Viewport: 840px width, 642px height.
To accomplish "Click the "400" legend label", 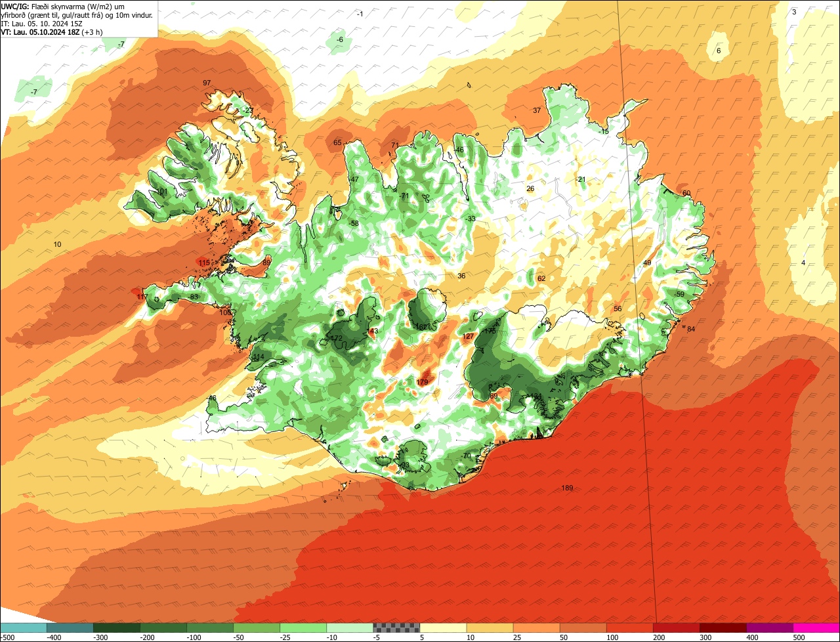I will coord(753,637).
